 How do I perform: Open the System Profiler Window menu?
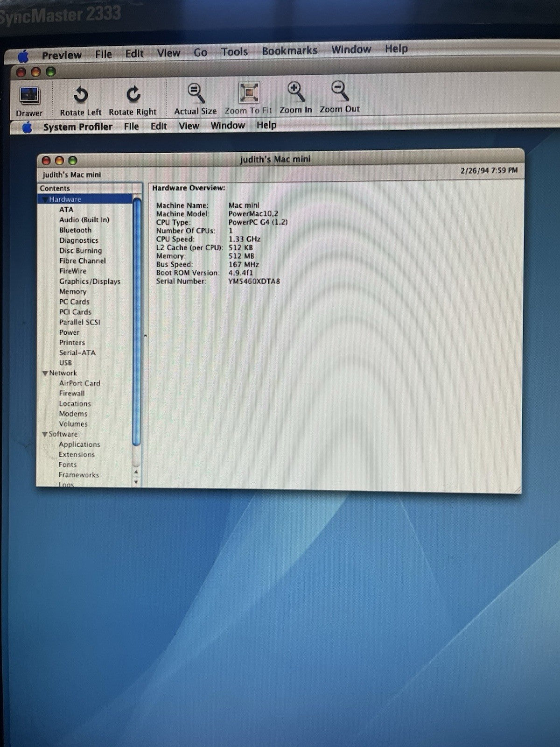tap(228, 126)
